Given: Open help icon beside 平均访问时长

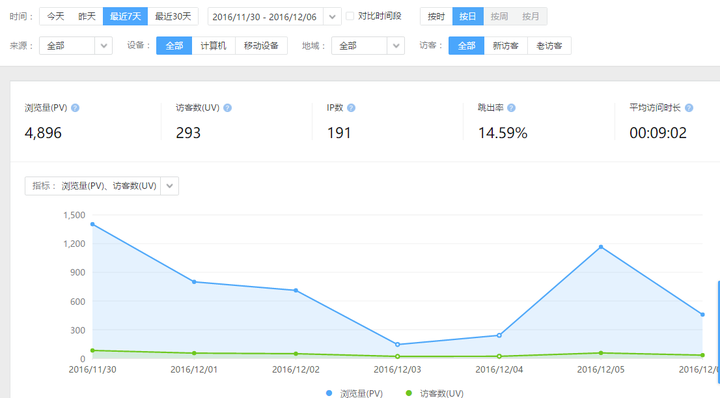Looking at the screenshot, I should coord(689,108).
